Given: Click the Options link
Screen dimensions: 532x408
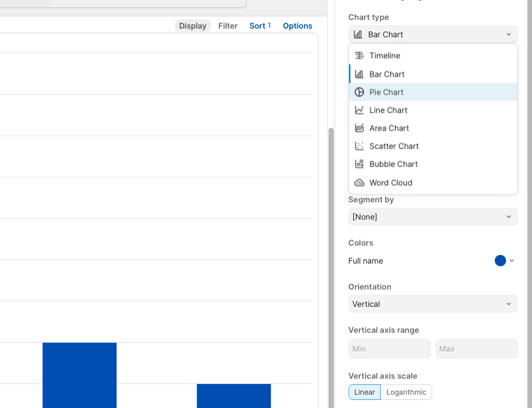Looking at the screenshot, I should click(297, 26).
